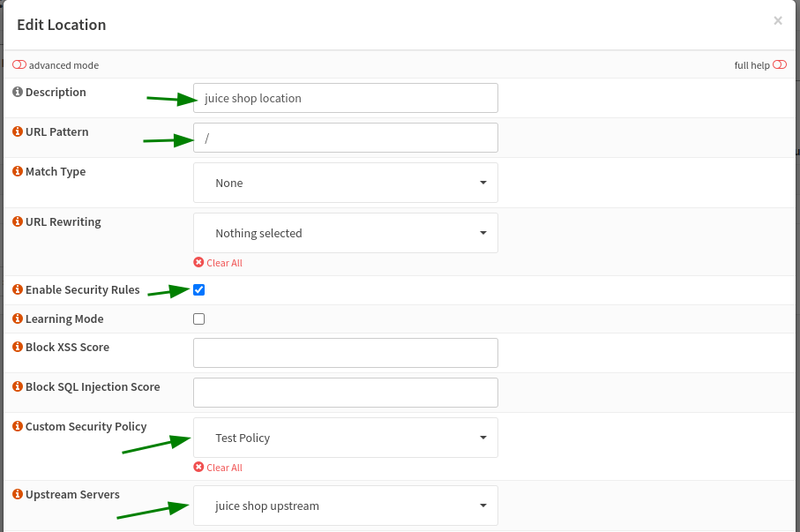Image resolution: width=800 pixels, height=532 pixels.
Task: Enable the Learning Mode checkbox
Action: click(x=199, y=319)
